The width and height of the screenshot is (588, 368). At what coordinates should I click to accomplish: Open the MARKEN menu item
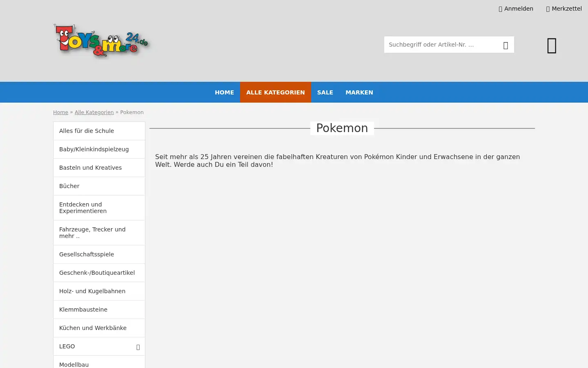click(359, 92)
